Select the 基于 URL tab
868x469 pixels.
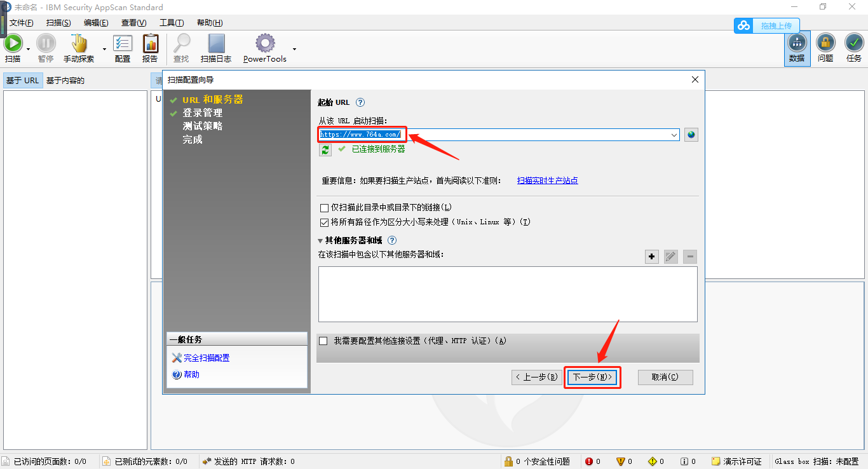click(x=23, y=81)
